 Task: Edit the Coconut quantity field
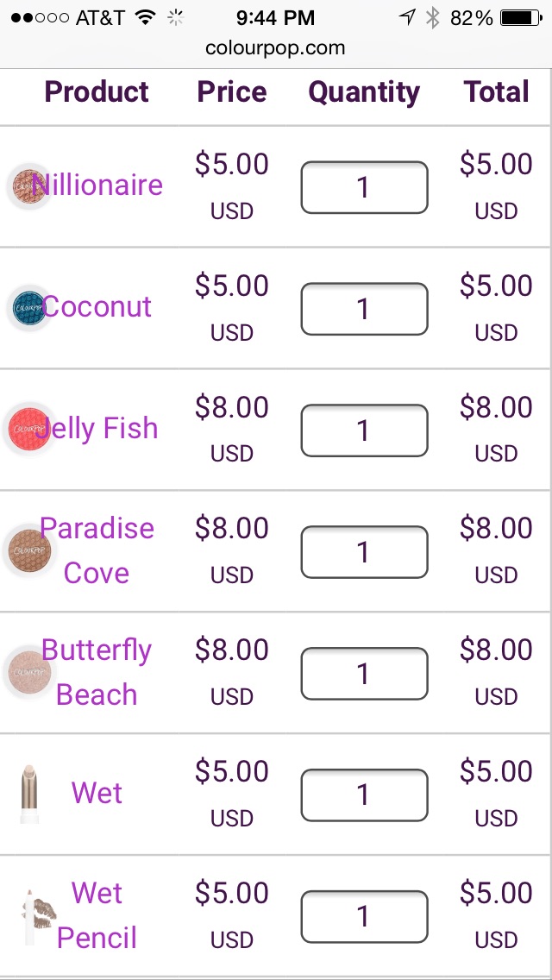coord(365,310)
